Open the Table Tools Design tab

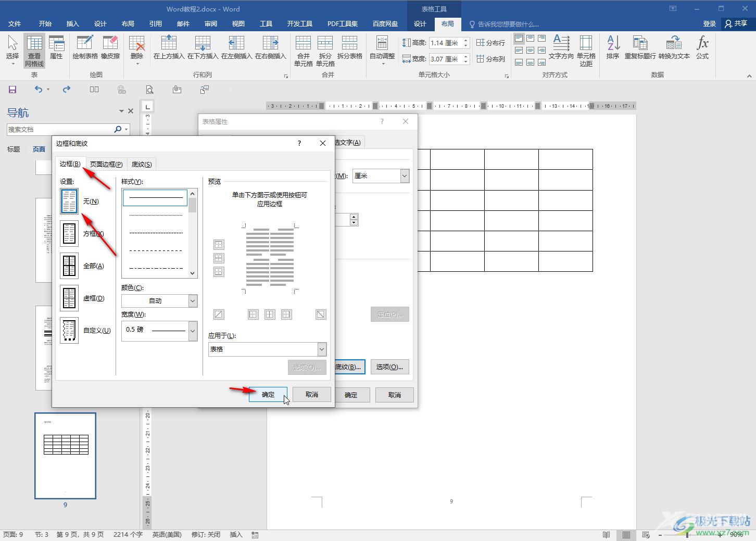pos(420,24)
